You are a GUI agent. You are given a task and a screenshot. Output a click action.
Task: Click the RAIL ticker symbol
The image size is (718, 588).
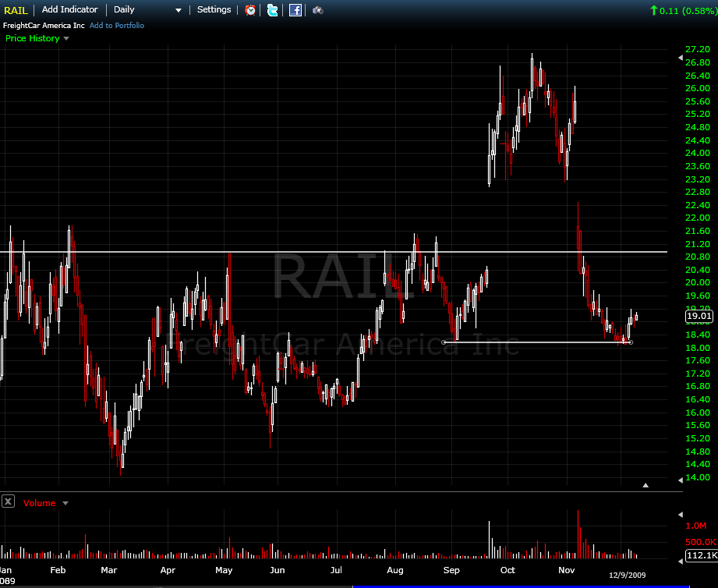(x=16, y=10)
